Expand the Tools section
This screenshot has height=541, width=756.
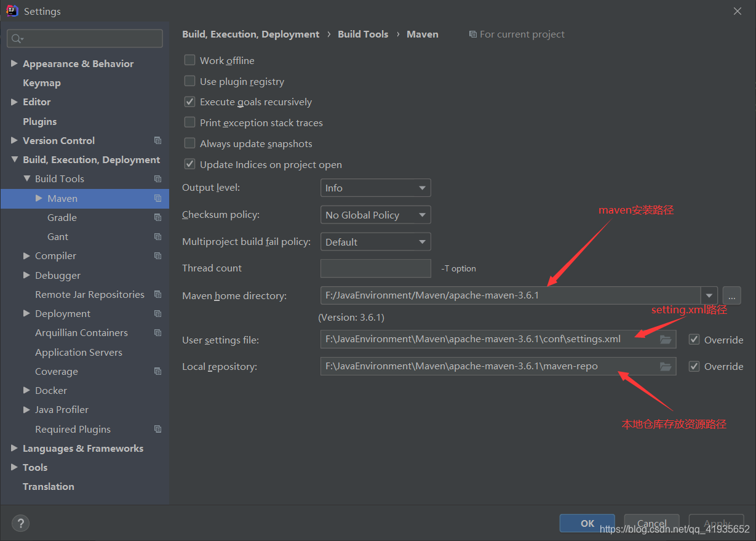[14, 467]
